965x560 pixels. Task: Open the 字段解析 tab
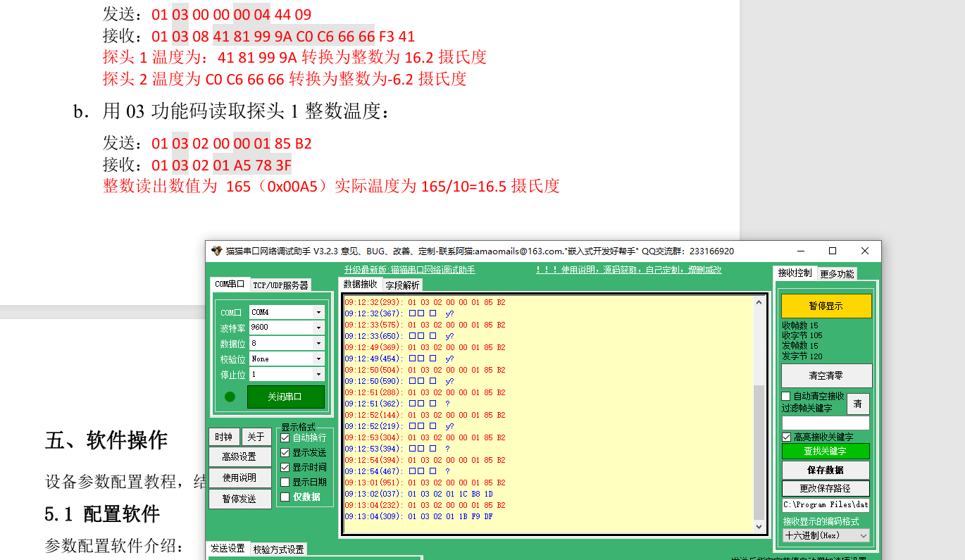point(402,285)
